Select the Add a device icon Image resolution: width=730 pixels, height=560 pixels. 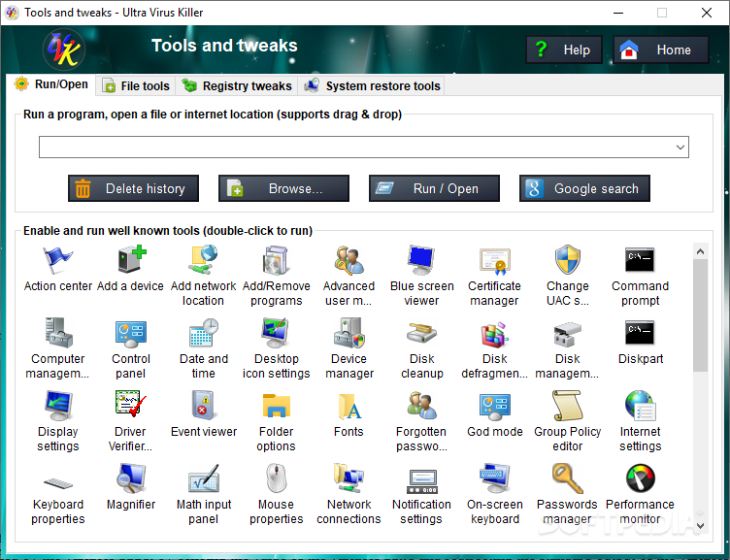131,260
